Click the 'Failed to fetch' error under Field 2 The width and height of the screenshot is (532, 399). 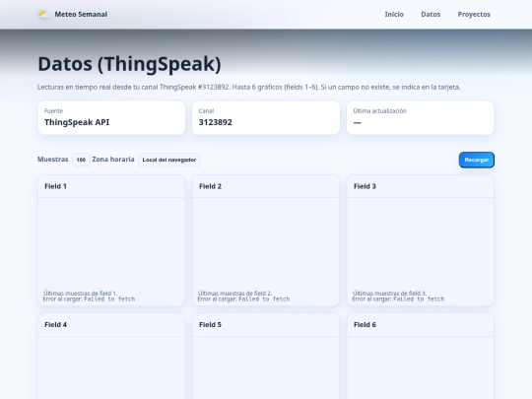[x=264, y=299]
